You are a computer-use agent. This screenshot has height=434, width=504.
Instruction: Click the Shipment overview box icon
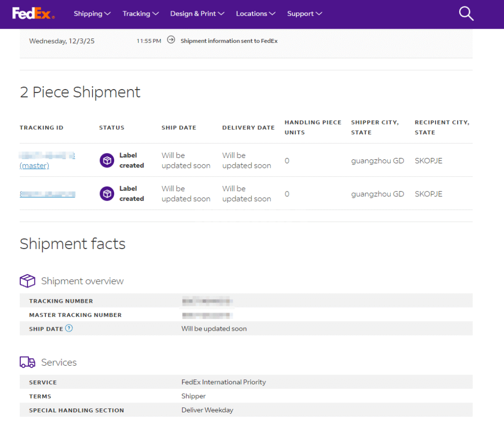click(x=28, y=281)
